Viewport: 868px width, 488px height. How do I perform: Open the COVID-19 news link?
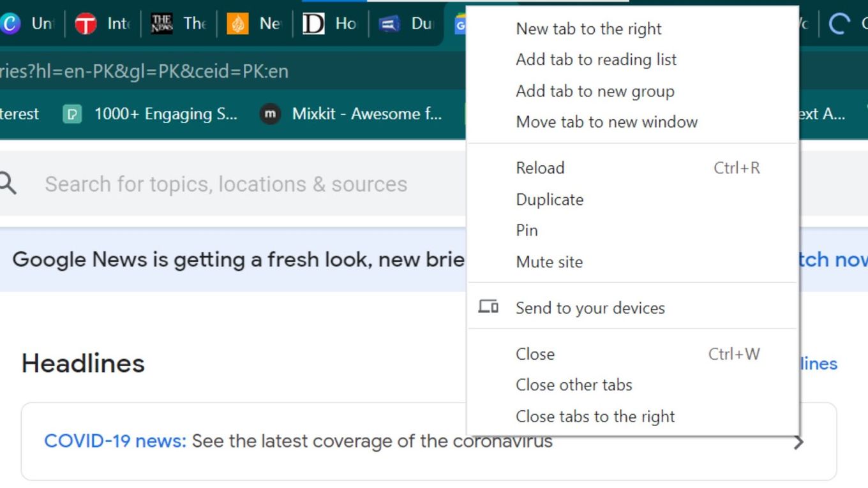click(115, 441)
